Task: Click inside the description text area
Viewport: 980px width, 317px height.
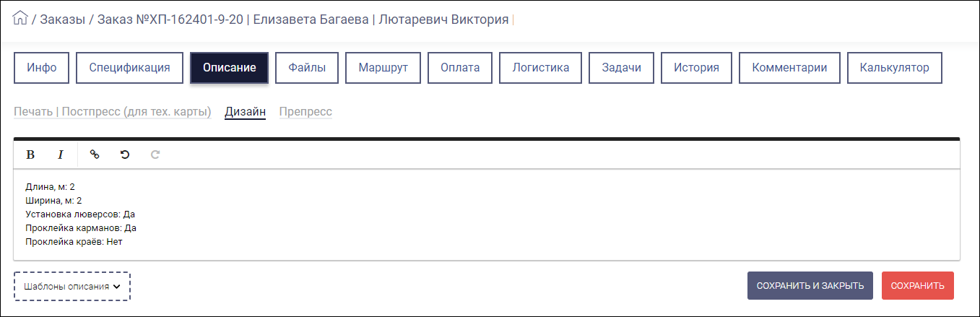Action: click(x=487, y=214)
